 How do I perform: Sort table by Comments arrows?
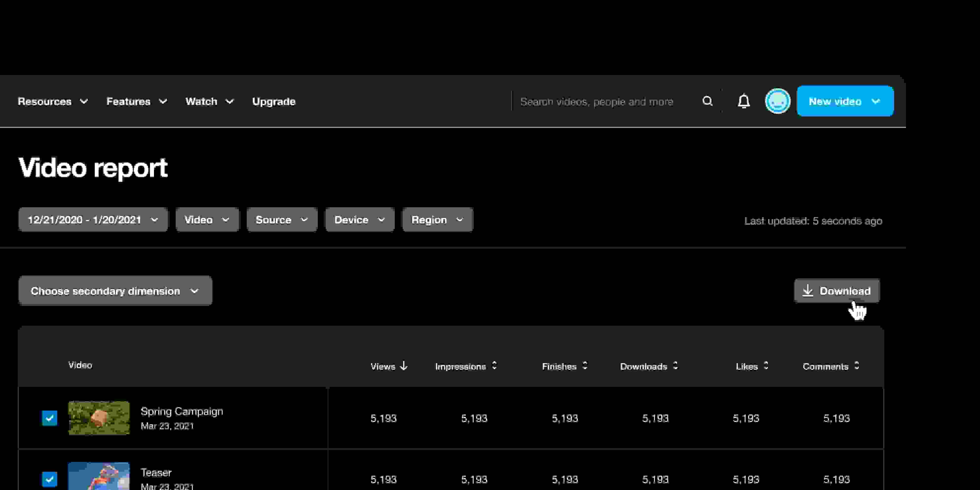(856, 366)
